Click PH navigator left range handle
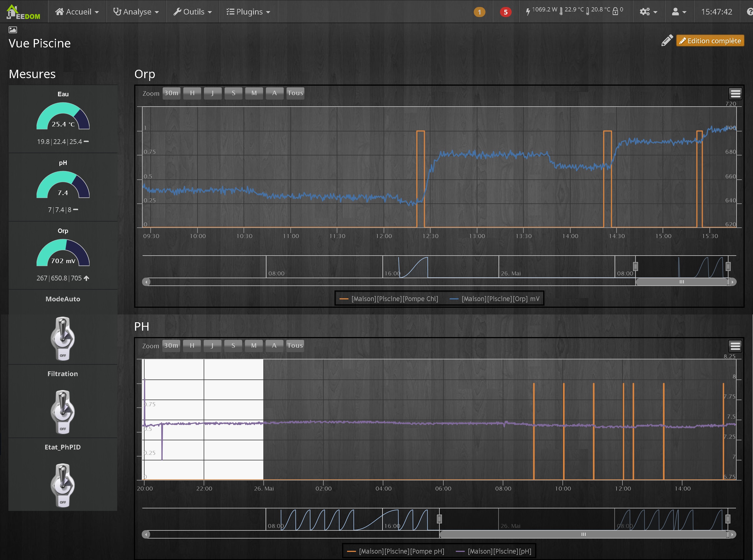This screenshot has height=560, width=753. [439, 519]
